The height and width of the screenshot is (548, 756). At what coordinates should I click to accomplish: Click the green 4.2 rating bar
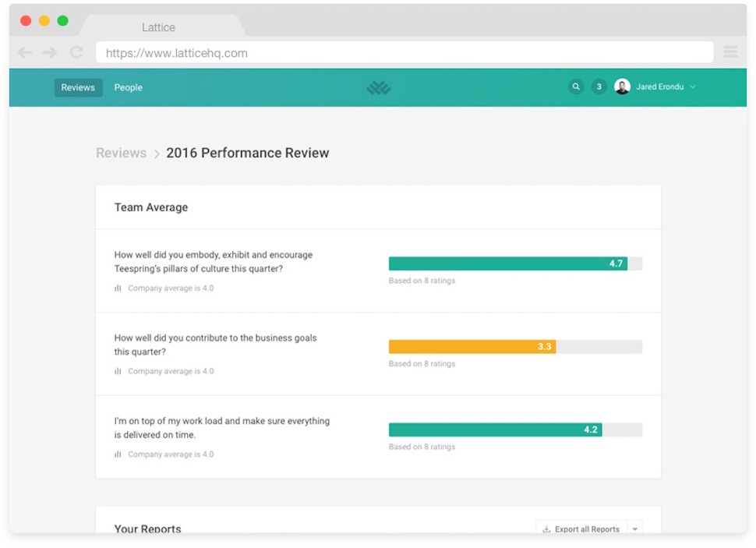coord(495,430)
